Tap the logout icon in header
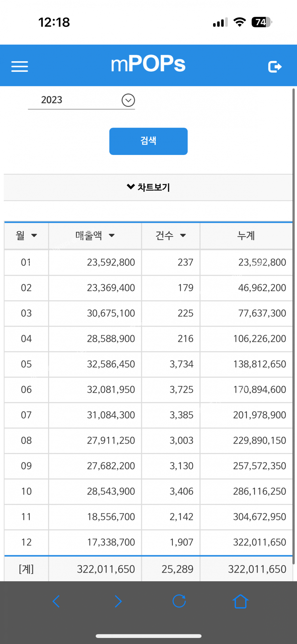Screen dimensions: 297x644 (275, 67)
